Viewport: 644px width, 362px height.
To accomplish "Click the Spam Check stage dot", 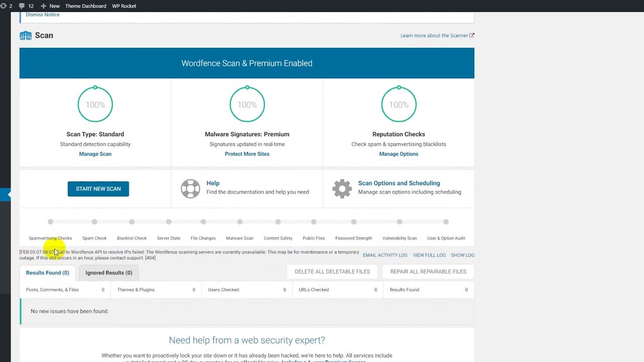I will pyautogui.click(x=95, y=222).
